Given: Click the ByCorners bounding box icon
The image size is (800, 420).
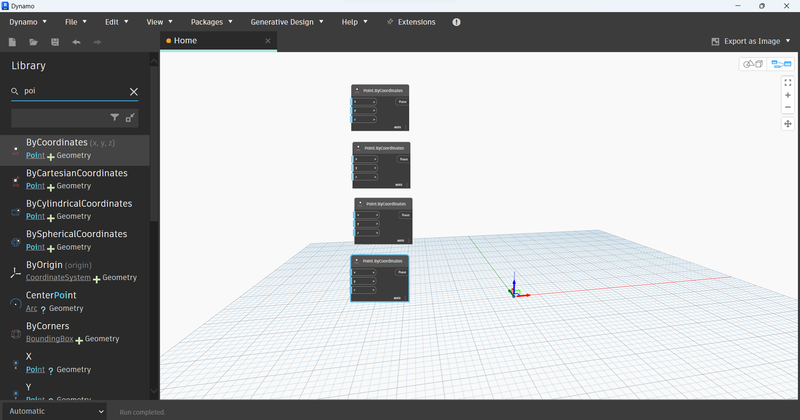Looking at the screenshot, I should coord(15,334).
